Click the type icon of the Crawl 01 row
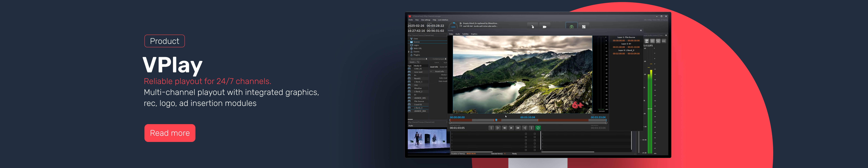 [x=409, y=105]
